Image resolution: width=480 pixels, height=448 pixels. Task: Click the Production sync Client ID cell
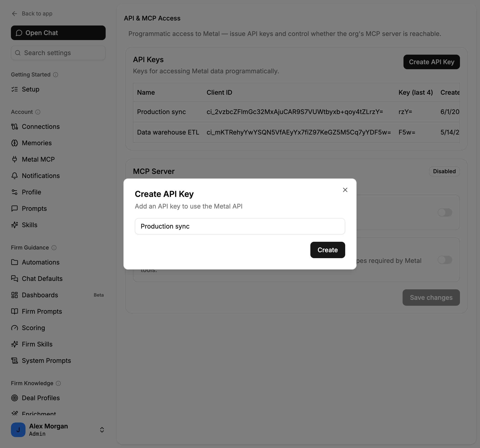(295, 112)
